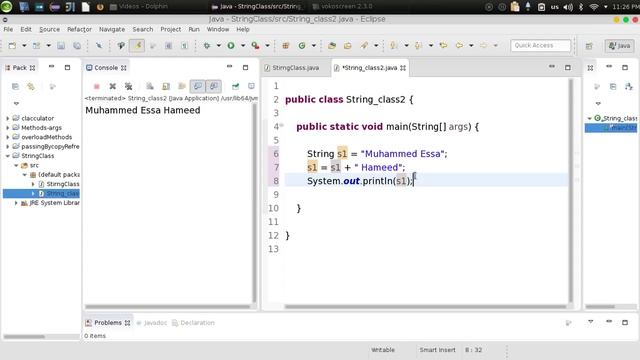This screenshot has width=640, height=360.
Task: Expand the claccuator project
Action: pos(7,118)
